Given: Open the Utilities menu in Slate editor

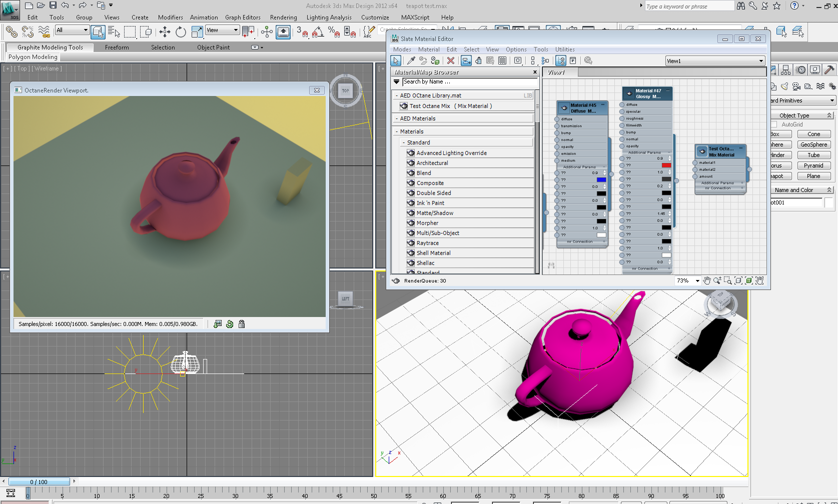Looking at the screenshot, I should (565, 49).
